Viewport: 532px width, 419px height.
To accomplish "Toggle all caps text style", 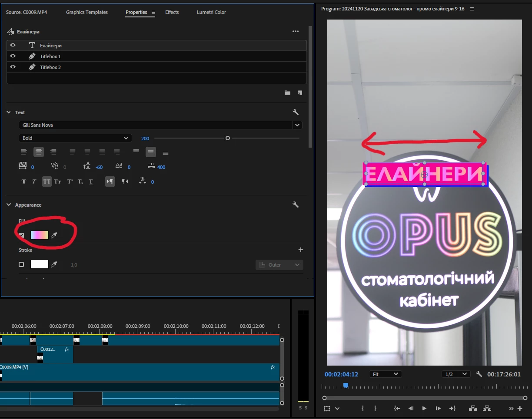I will [47, 181].
